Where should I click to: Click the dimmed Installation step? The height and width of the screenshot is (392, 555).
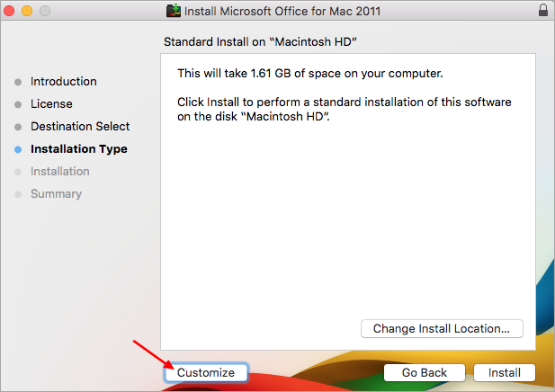click(x=60, y=172)
